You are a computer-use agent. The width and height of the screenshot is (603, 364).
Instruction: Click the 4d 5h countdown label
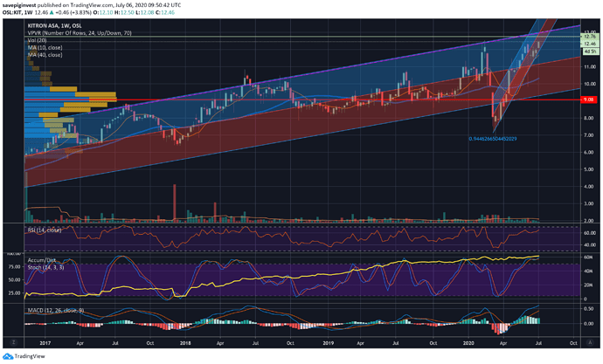pyautogui.click(x=590, y=52)
